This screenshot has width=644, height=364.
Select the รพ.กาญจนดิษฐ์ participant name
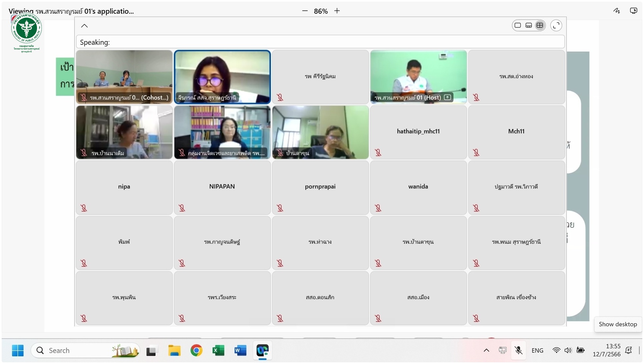point(222,241)
